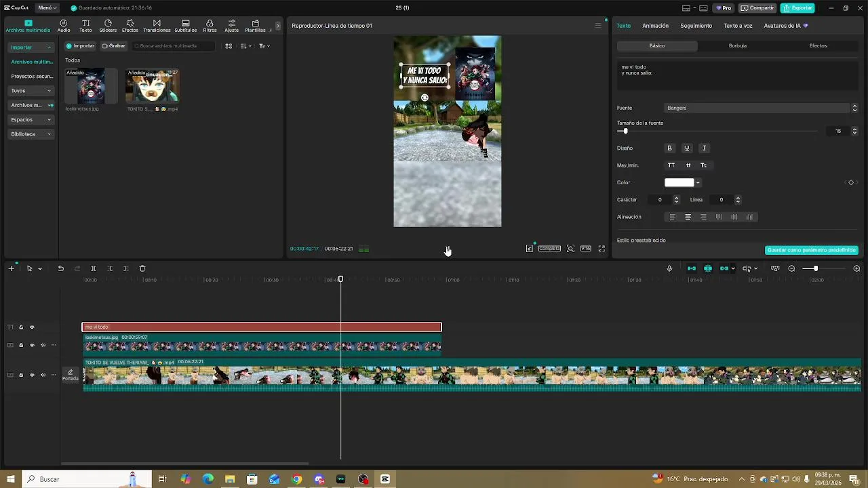Apply Italic text style
The width and height of the screenshot is (868, 488).
(704, 148)
